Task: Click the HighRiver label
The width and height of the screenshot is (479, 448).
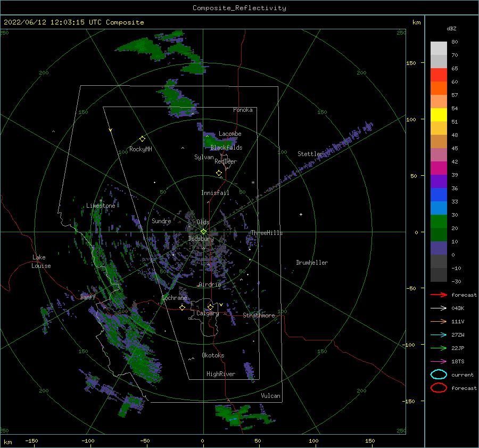Action: [221, 374]
